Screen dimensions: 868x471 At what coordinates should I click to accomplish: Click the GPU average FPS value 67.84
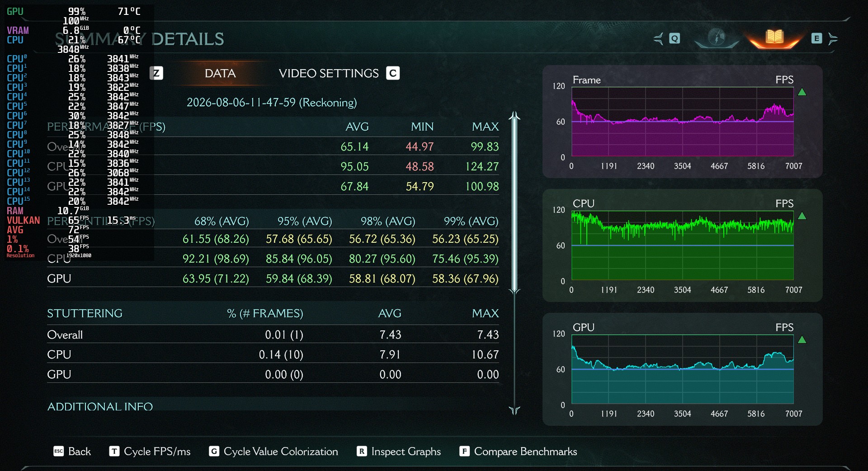(x=354, y=186)
